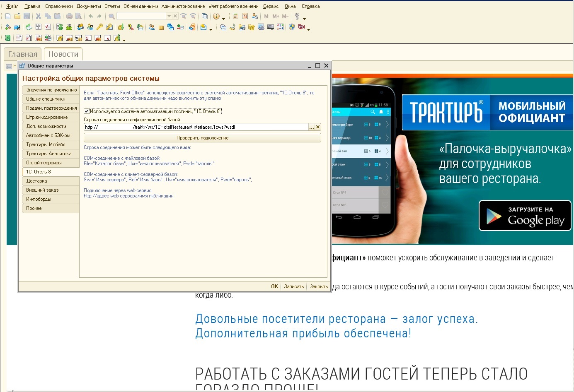Click the Windows list icon
This screenshot has width=574, height=392.
[205, 16]
